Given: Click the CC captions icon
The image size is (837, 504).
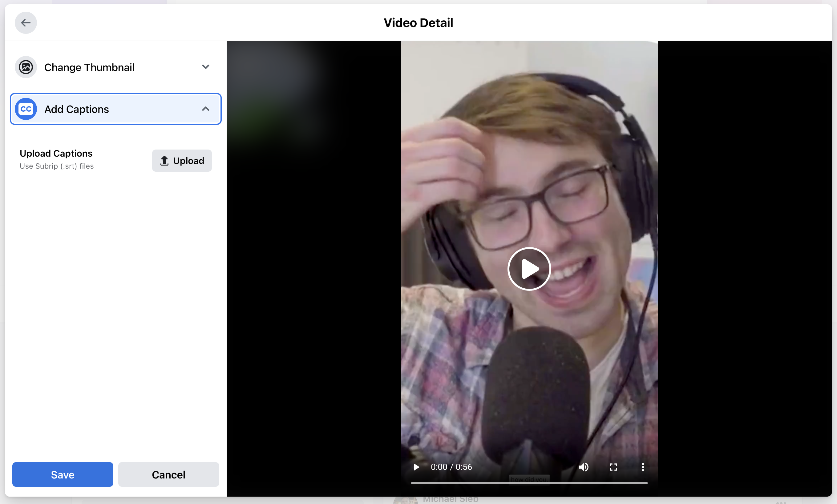Looking at the screenshot, I should (x=26, y=109).
